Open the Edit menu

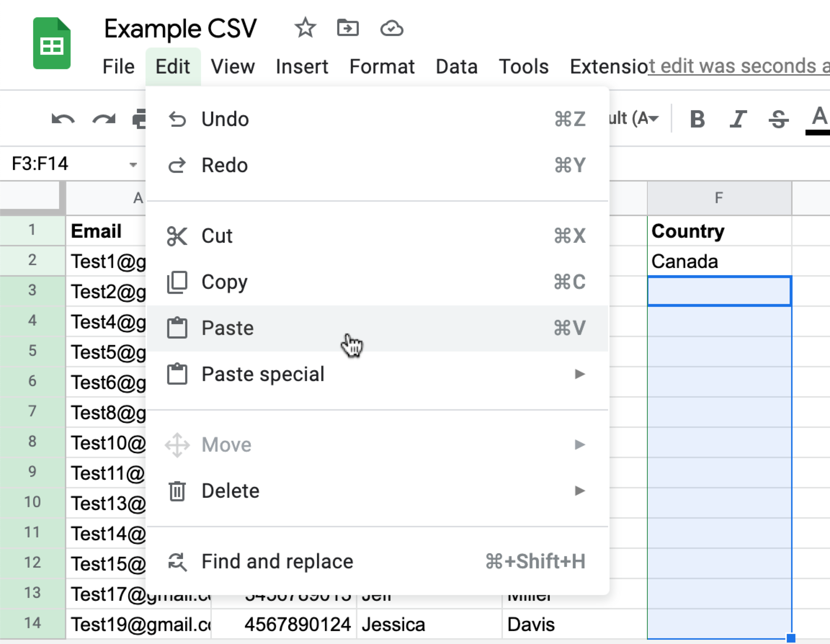173,65
